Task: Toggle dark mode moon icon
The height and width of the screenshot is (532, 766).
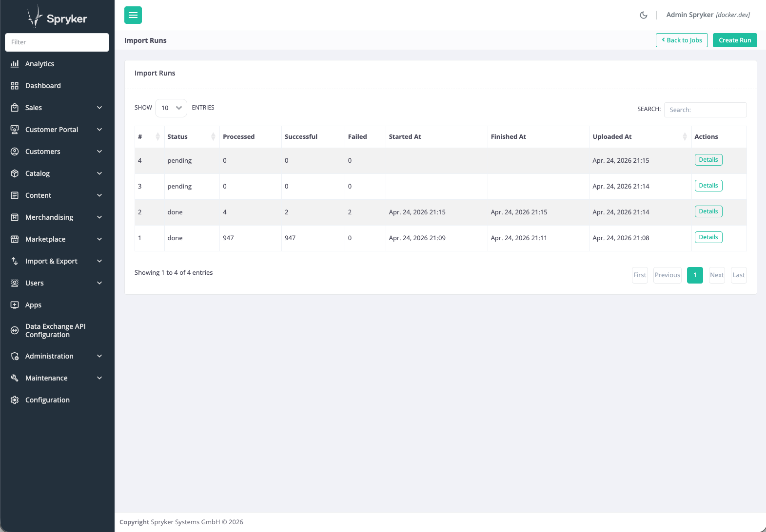Action: click(x=643, y=15)
